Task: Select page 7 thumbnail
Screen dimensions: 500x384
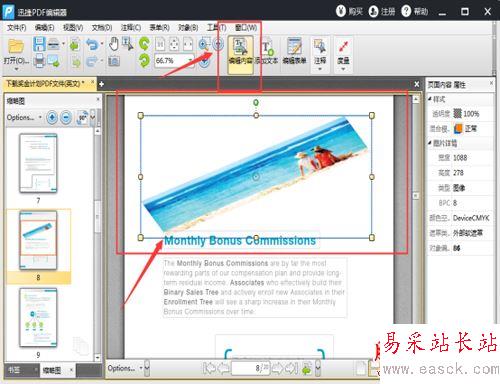Action: pyautogui.click(x=38, y=163)
